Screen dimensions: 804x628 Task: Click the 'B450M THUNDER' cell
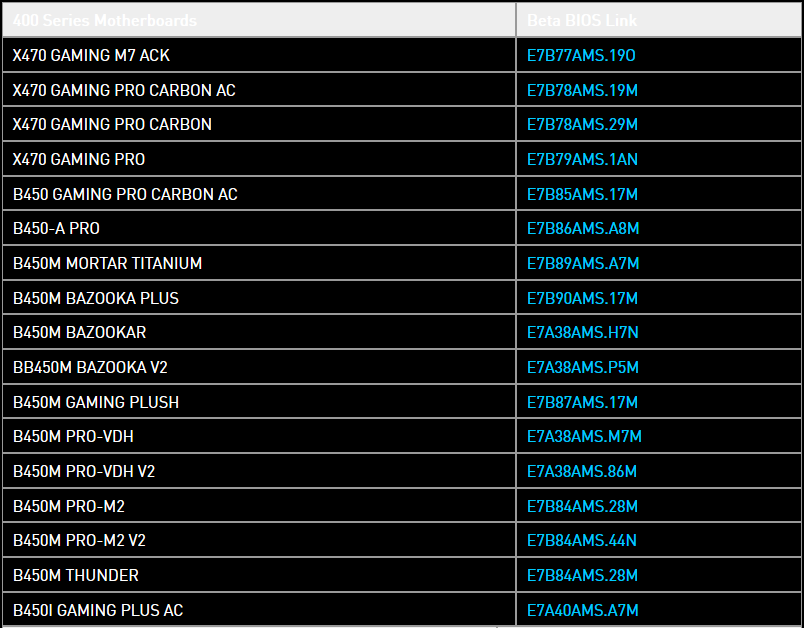click(x=259, y=575)
